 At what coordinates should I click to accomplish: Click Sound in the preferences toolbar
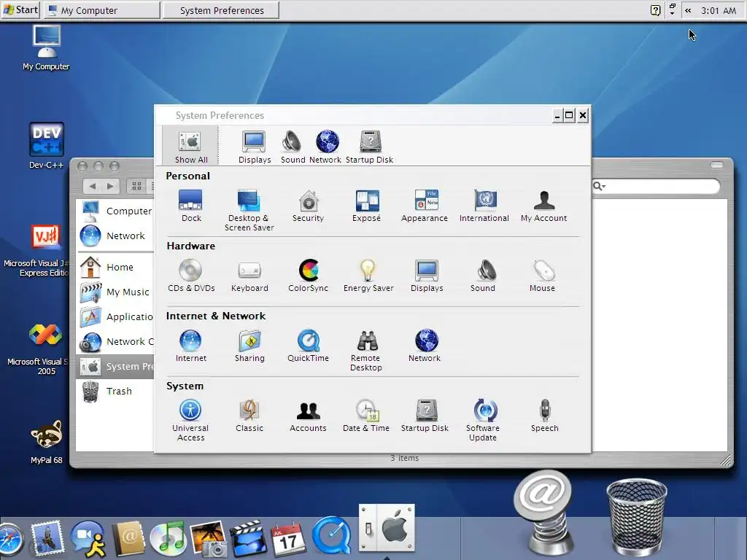pyautogui.click(x=293, y=147)
